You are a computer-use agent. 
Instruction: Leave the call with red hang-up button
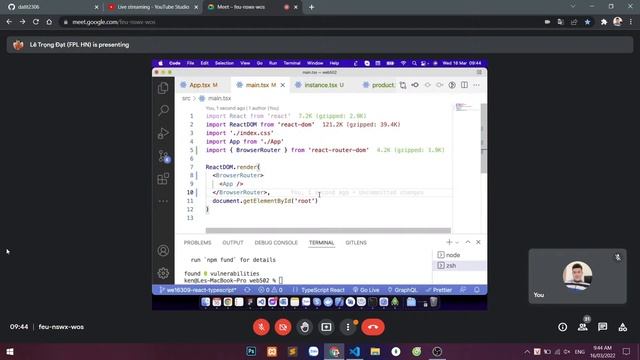pos(373,327)
